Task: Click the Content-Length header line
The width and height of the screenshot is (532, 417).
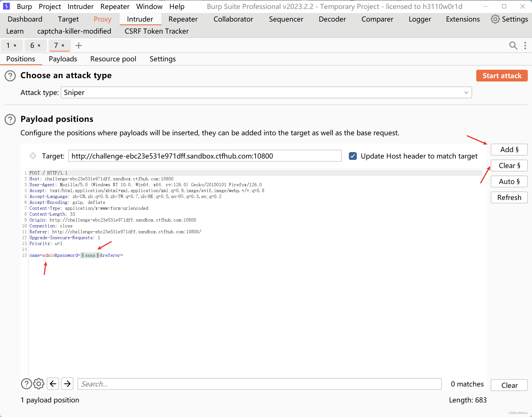Action: 52,214
